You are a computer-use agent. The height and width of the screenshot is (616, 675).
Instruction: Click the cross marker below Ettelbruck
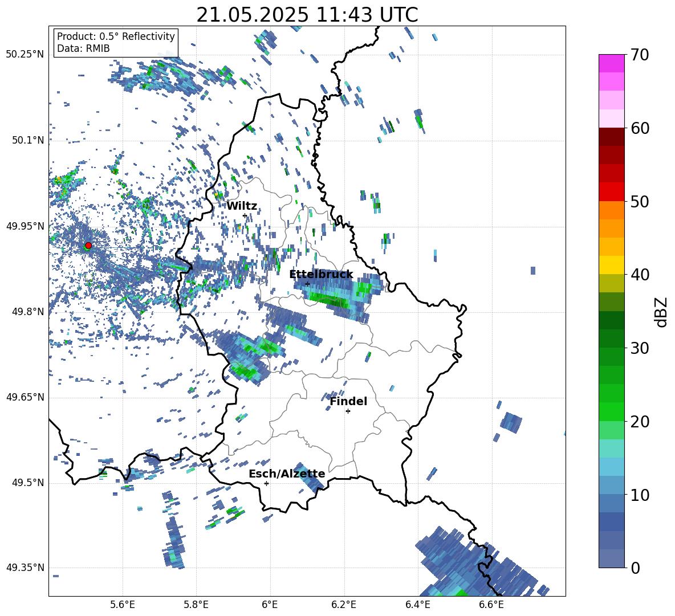click(x=307, y=284)
